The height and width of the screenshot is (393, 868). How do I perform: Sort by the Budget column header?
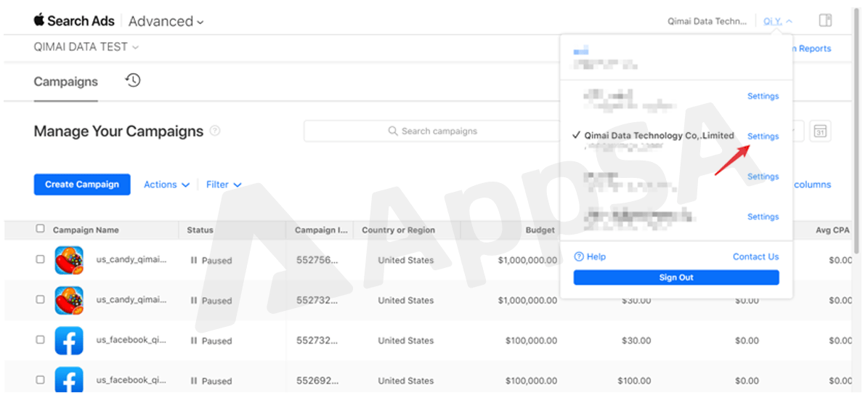(540, 230)
